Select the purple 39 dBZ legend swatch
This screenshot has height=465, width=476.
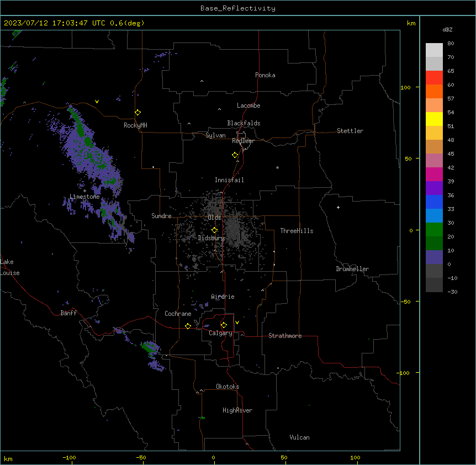(x=434, y=188)
